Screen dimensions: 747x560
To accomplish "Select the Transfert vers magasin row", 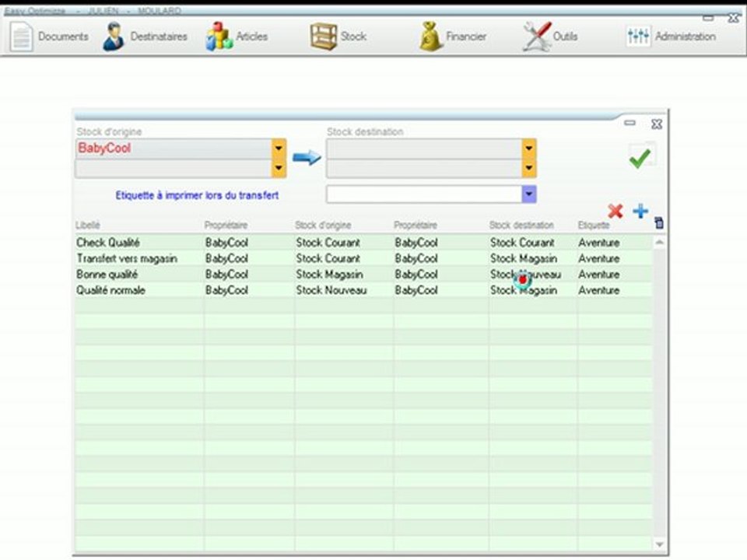I will 363,258.
